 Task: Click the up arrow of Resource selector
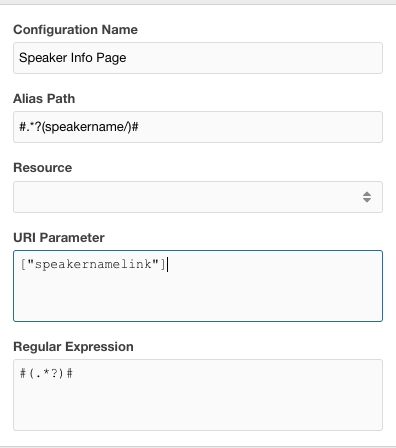click(x=367, y=194)
